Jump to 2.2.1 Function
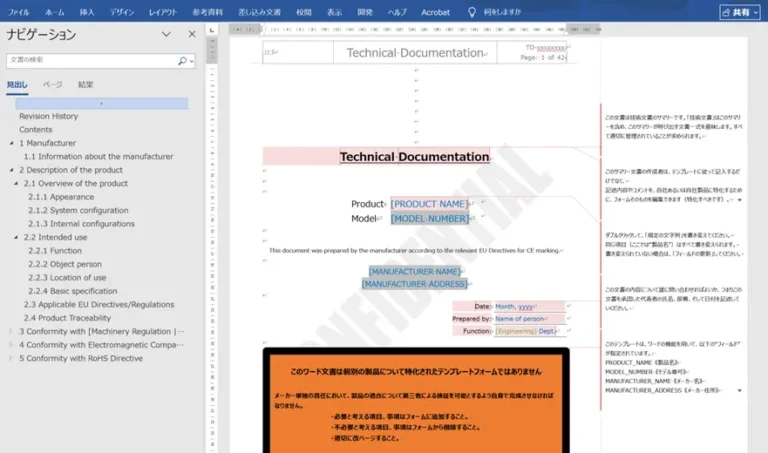768x453 pixels. pos(55,251)
